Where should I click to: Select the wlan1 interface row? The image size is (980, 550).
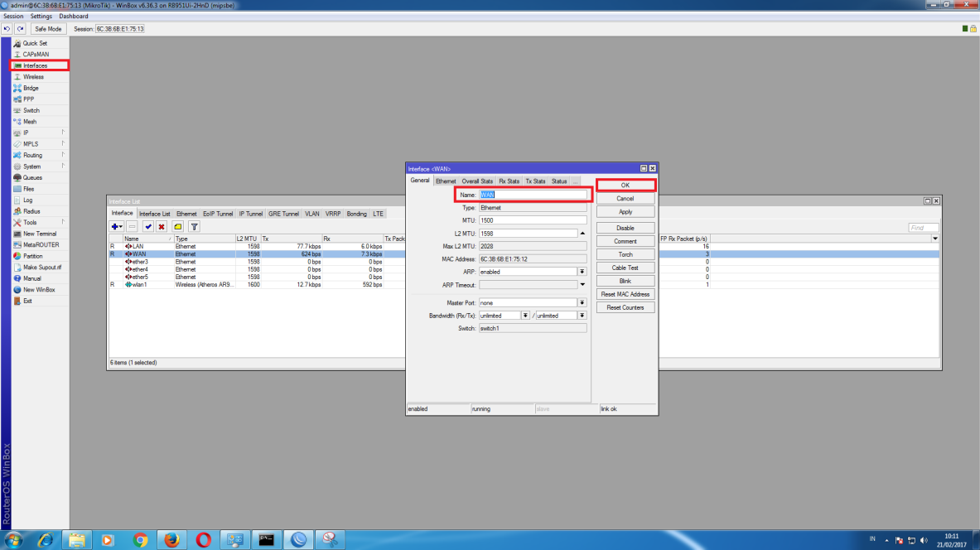coord(258,284)
